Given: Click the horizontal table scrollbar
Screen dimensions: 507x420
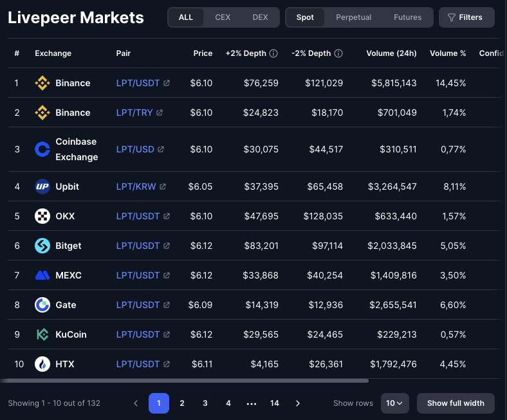Looking at the screenshot, I should tap(184, 381).
